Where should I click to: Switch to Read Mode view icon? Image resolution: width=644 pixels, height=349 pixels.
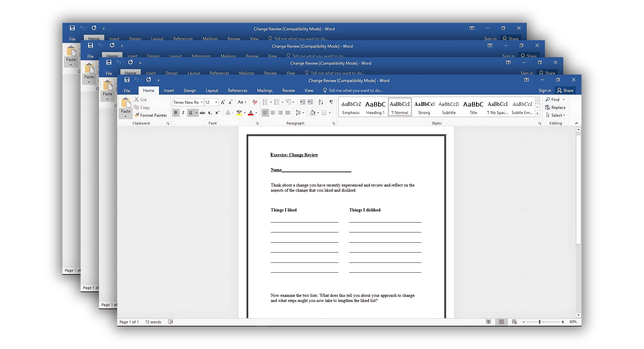(x=488, y=322)
